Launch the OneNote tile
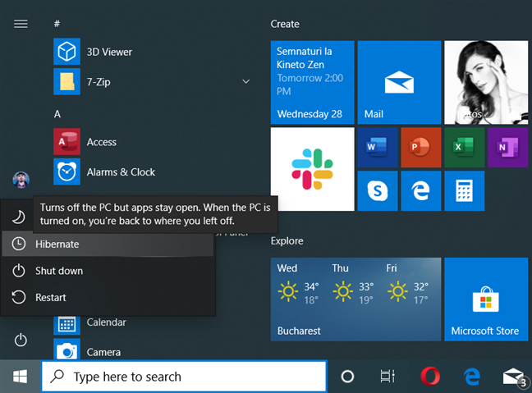The width and height of the screenshot is (532, 393). (508, 148)
